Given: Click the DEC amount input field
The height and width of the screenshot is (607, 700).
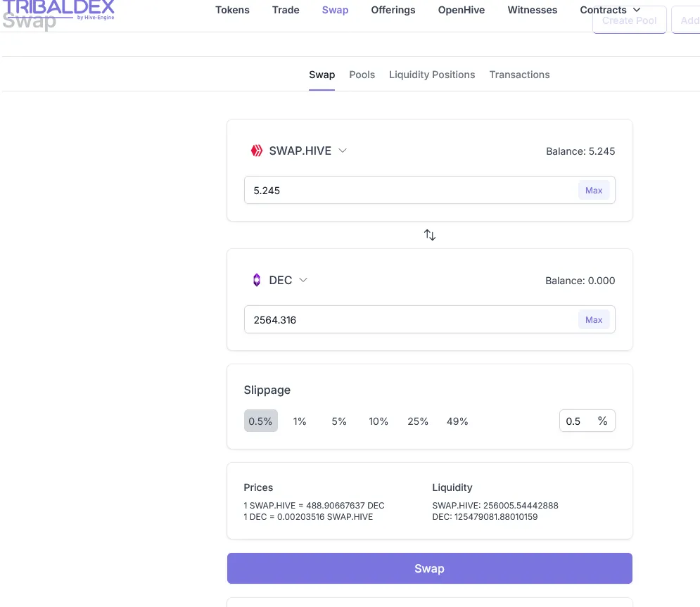Looking at the screenshot, I should [x=429, y=319].
